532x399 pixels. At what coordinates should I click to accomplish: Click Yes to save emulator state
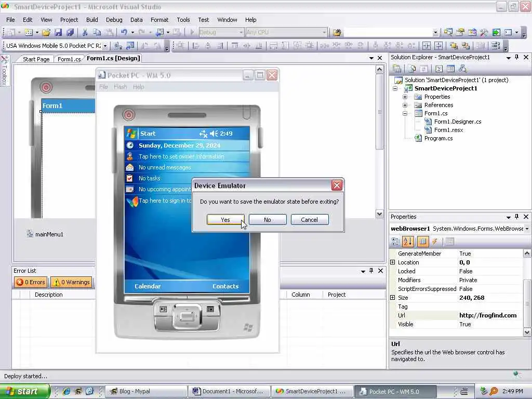point(225,220)
